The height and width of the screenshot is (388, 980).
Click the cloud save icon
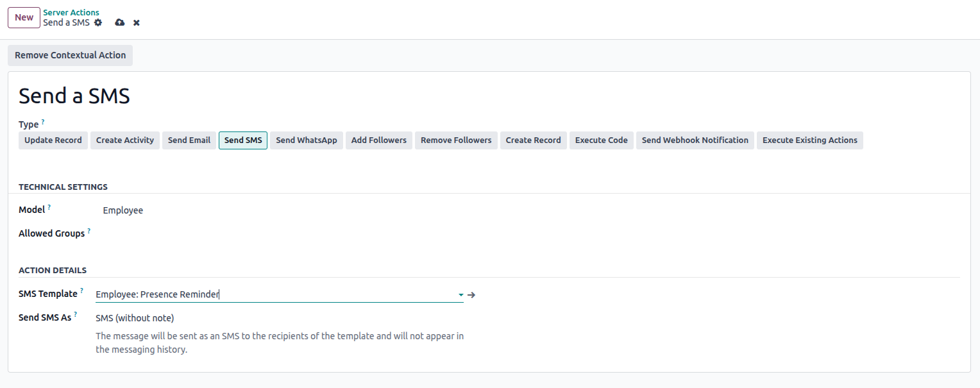click(x=120, y=22)
